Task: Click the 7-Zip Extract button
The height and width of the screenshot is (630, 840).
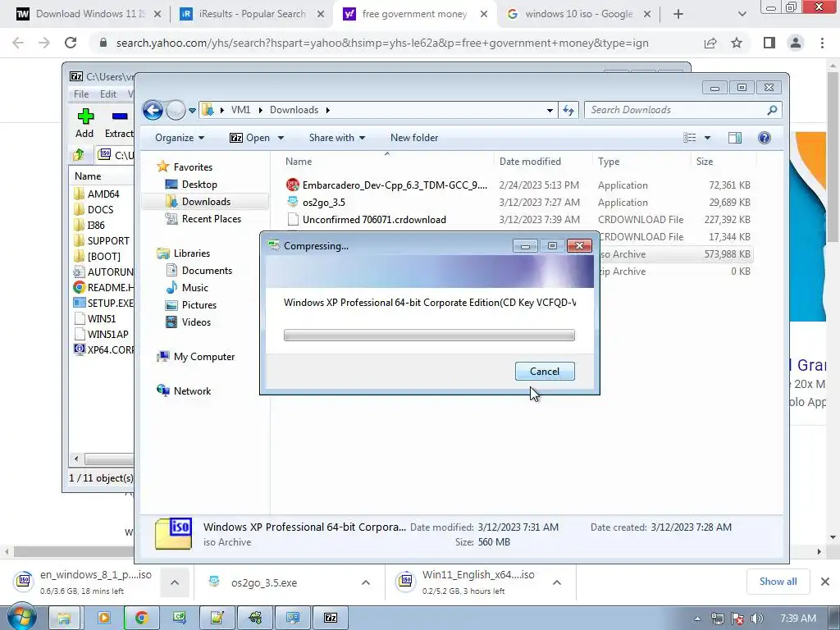Action: [119, 123]
